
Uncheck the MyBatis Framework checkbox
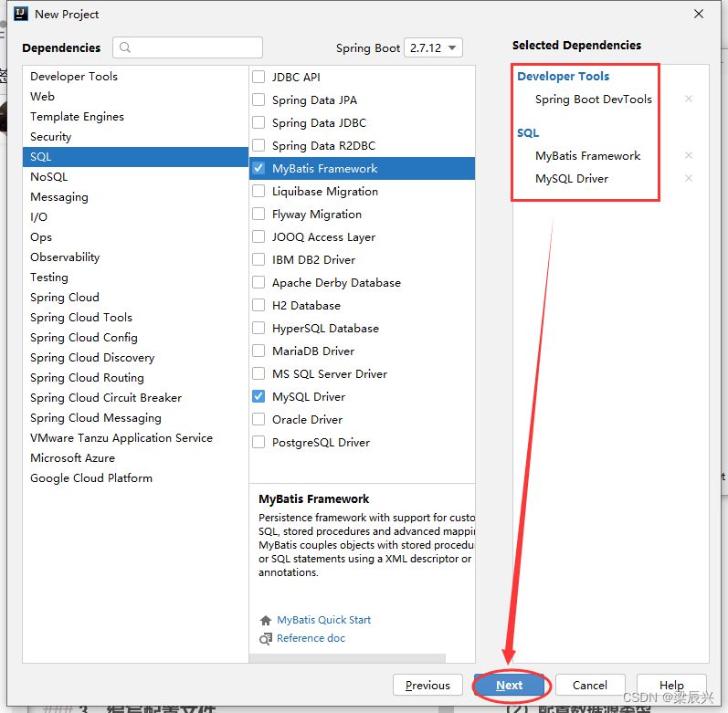click(x=258, y=168)
